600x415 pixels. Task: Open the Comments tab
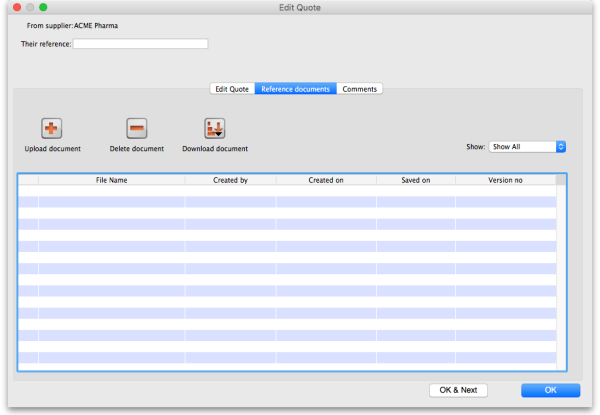(360, 89)
